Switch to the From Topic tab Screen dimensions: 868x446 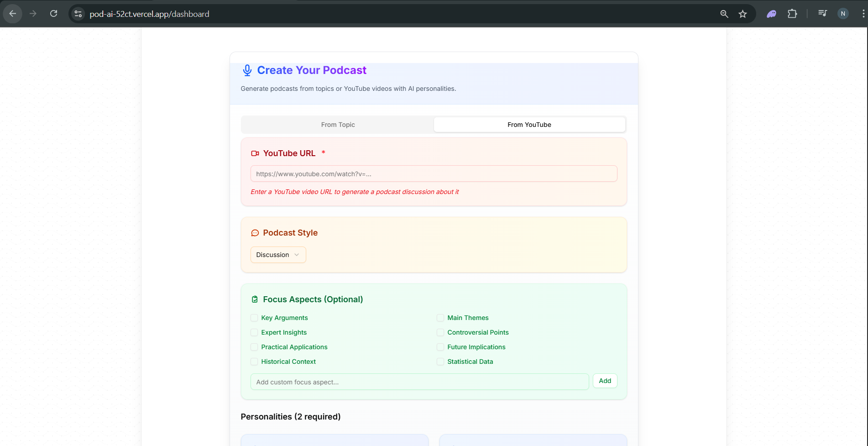(x=338, y=125)
